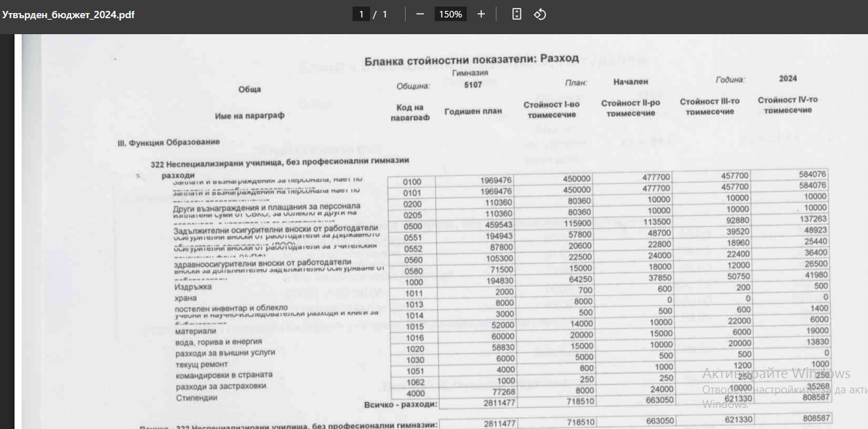This screenshot has width=868, height=429.
Task: Click the материали row label
Action: click(x=195, y=332)
